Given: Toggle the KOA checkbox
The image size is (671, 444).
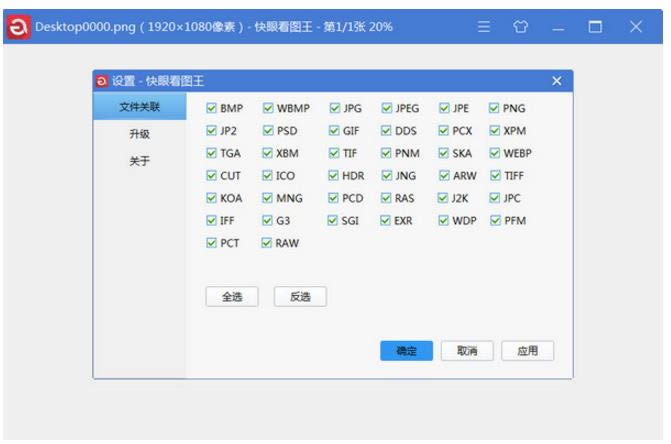Looking at the screenshot, I should click(x=211, y=198).
